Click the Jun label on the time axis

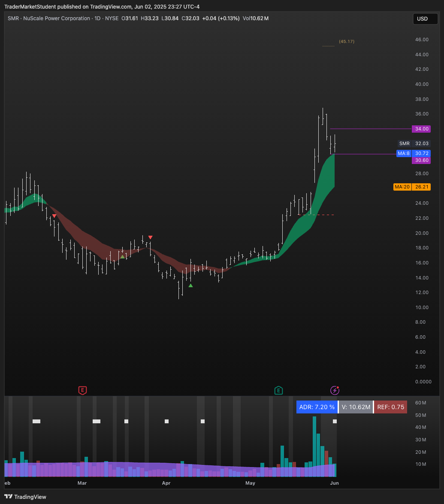[x=335, y=483]
